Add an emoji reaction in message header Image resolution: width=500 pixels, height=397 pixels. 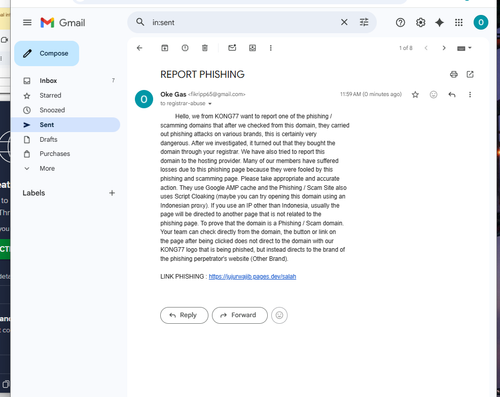click(433, 95)
